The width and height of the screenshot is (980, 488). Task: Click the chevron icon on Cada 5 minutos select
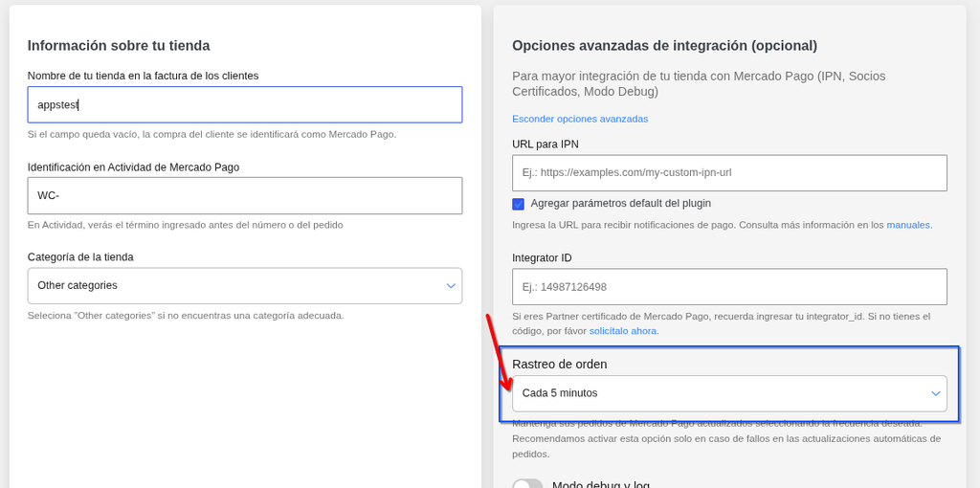tap(936, 393)
